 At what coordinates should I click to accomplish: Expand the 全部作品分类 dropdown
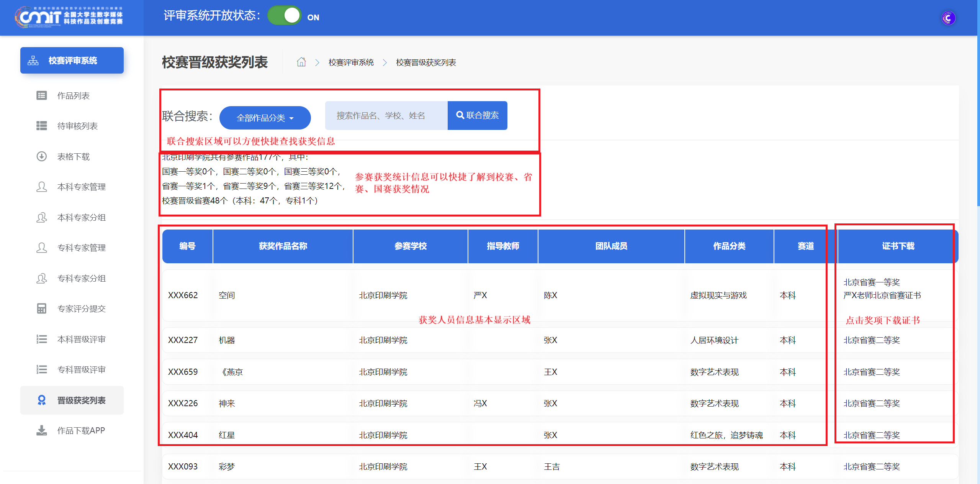[x=265, y=118]
